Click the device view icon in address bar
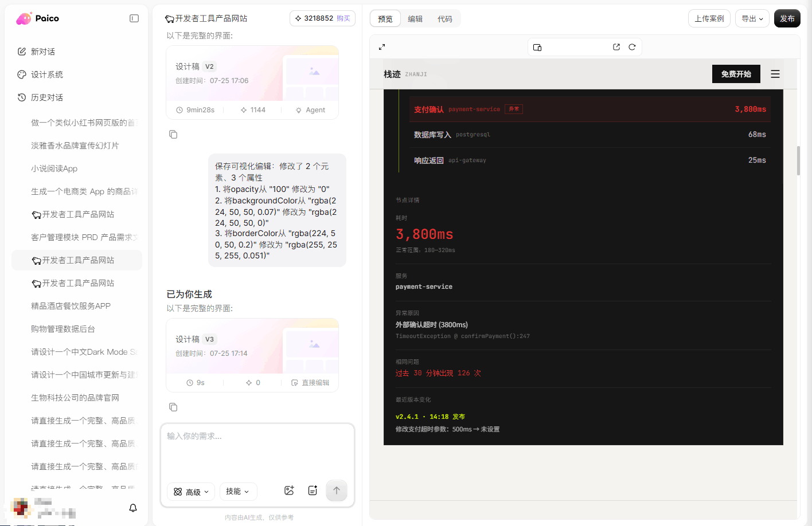Screen dimensions: 812x526 pyautogui.click(x=537, y=47)
